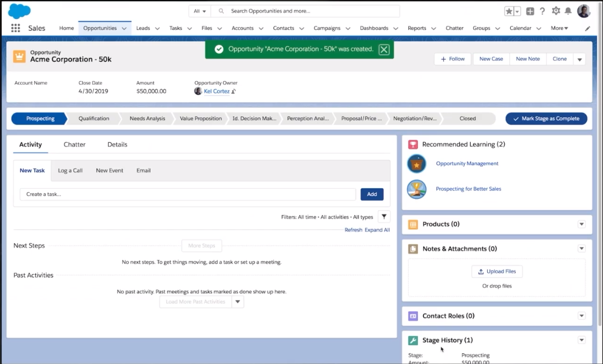Click the Recommended Learning trophy icon
This screenshot has height=364, width=603.
(413, 144)
